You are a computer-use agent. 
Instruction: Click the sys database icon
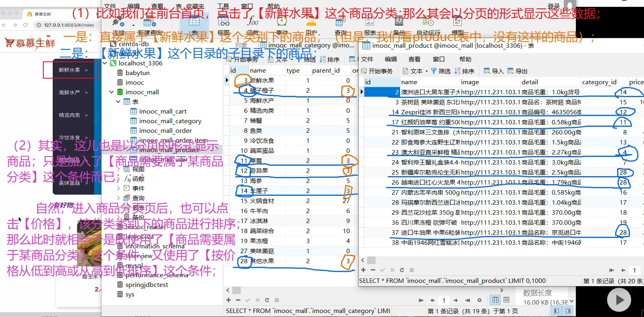click(120, 294)
